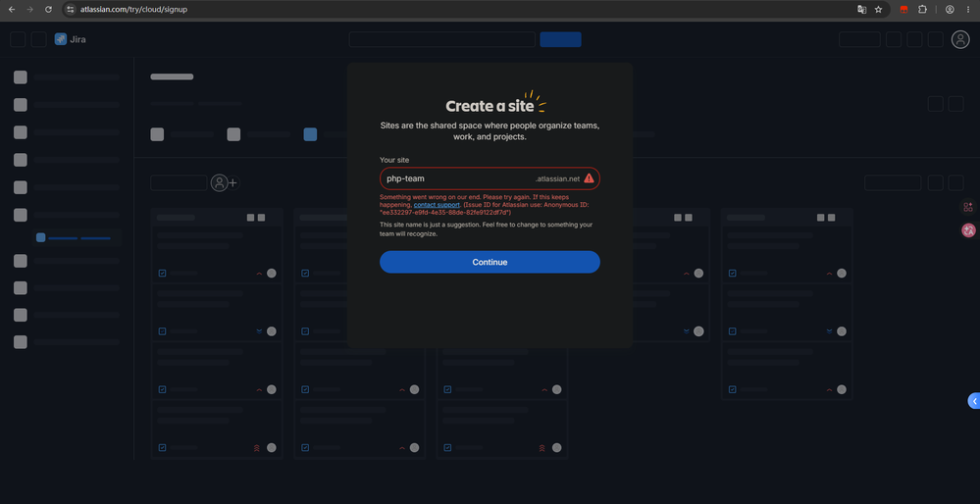This screenshot has height=504, width=980.
Task: Reload the Atlassian signup page
Action: pos(49,10)
